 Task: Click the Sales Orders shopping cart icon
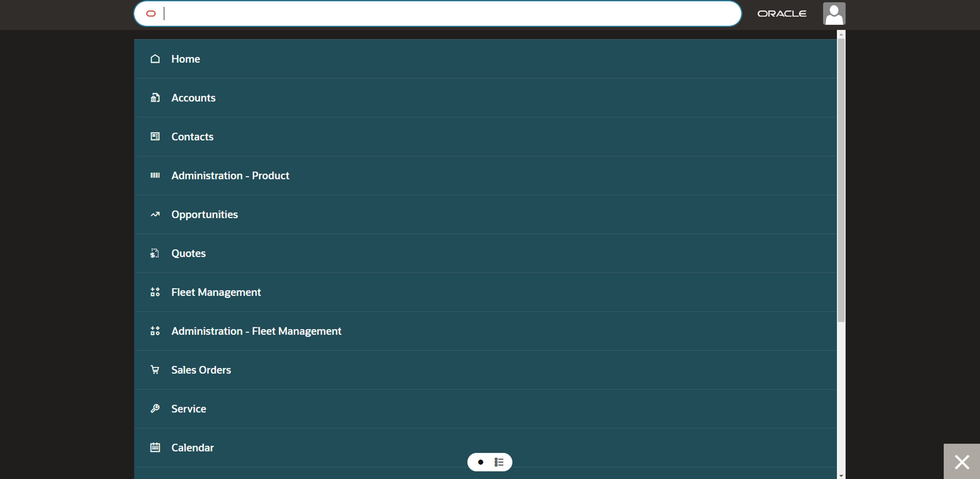coord(155,370)
